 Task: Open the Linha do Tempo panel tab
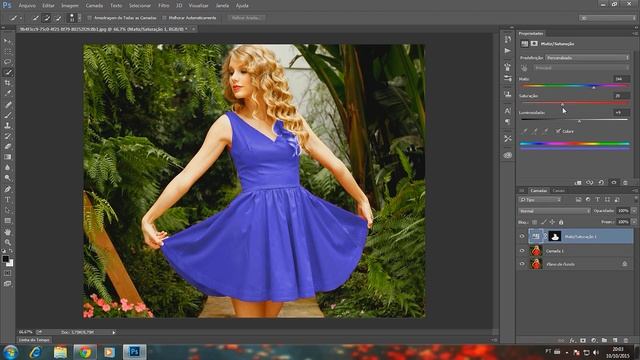(x=34, y=340)
